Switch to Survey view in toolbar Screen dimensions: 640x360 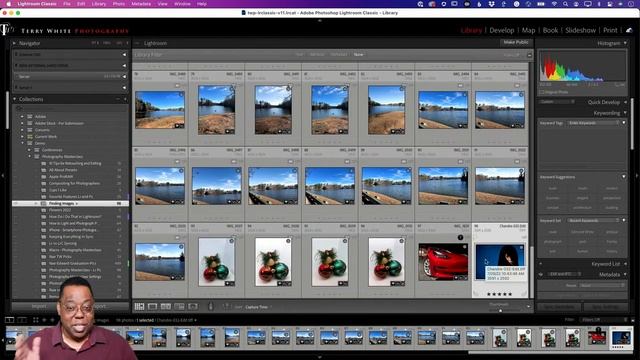click(179, 307)
